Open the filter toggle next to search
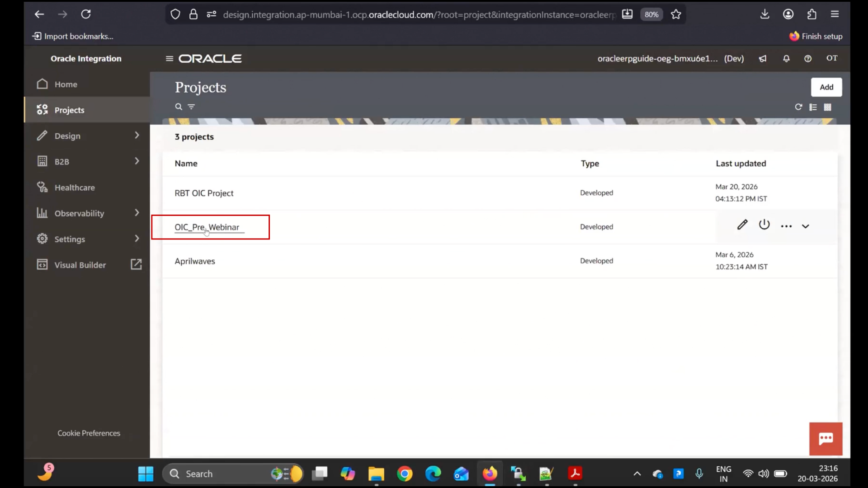This screenshot has width=868, height=488. 192,107
